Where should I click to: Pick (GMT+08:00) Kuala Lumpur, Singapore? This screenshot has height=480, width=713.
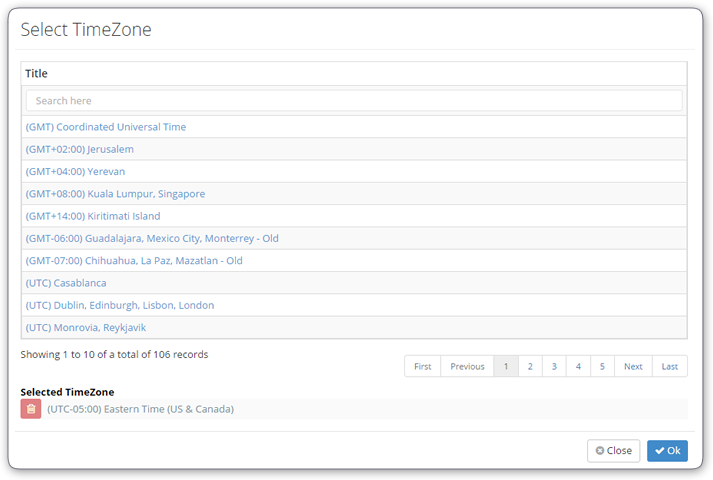point(115,194)
